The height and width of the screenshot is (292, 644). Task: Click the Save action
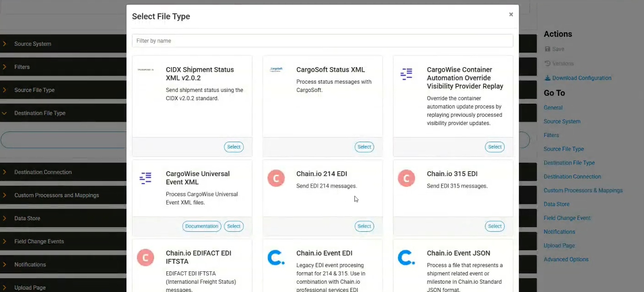(558, 49)
